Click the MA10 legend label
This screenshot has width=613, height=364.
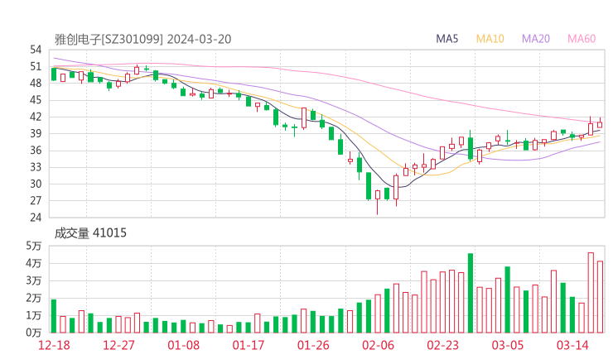490,39
